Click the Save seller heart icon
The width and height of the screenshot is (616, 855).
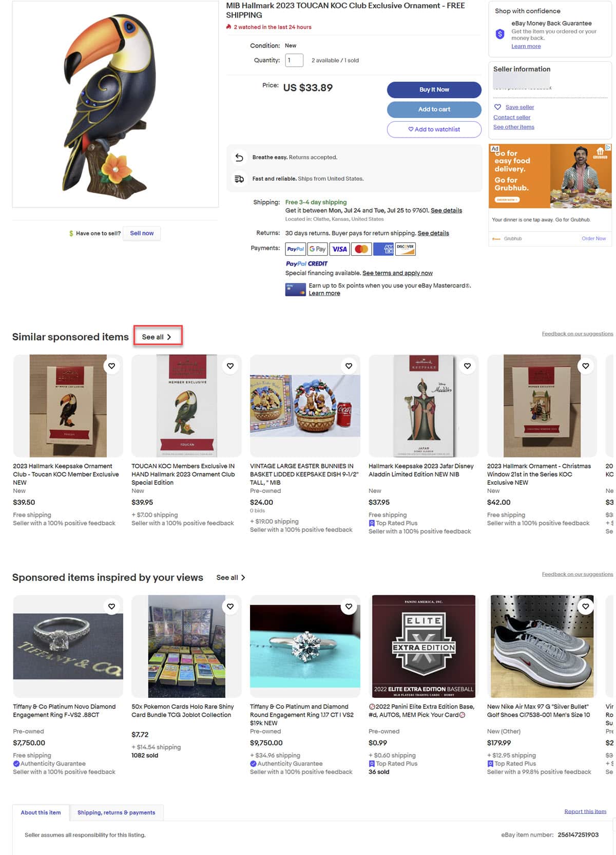pyautogui.click(x=497, y=107)
